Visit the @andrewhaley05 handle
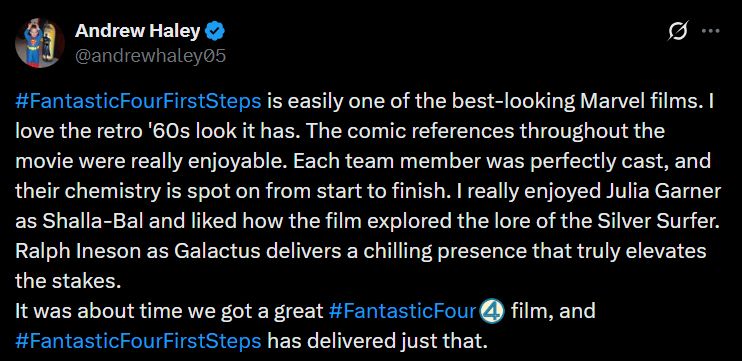 (x=150, y=56)
